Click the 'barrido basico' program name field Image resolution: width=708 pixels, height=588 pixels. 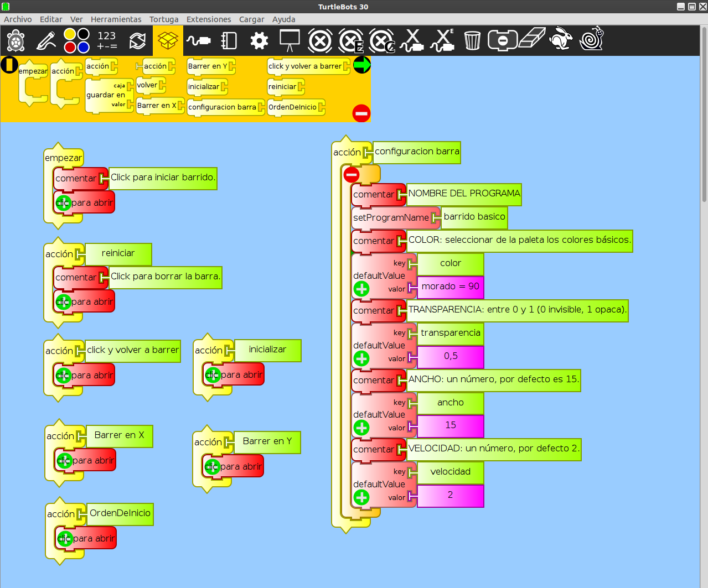tap(474, 217)
